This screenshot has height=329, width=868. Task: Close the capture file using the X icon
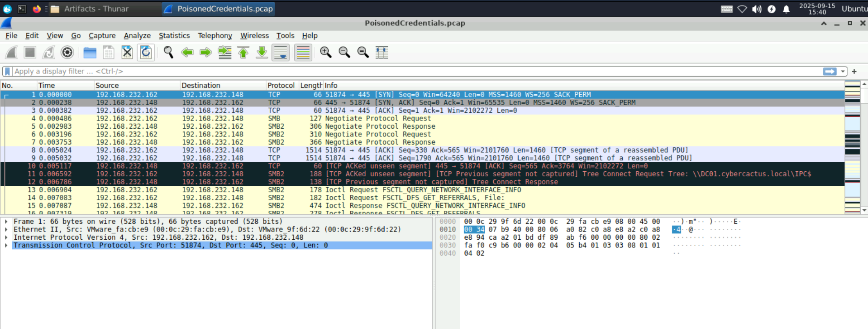pyautogui.click(x=127, y=53)
